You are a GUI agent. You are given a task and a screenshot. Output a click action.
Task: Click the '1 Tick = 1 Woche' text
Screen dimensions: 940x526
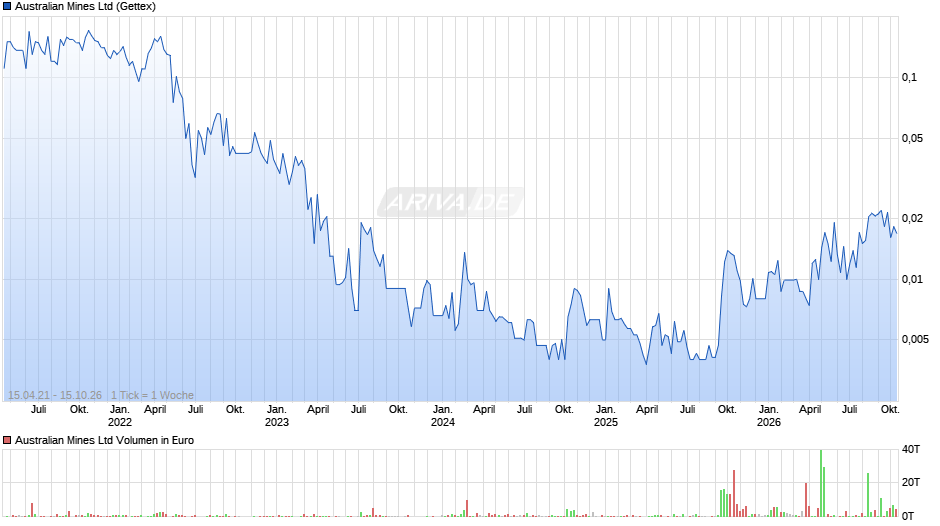[x=152, y=395]
